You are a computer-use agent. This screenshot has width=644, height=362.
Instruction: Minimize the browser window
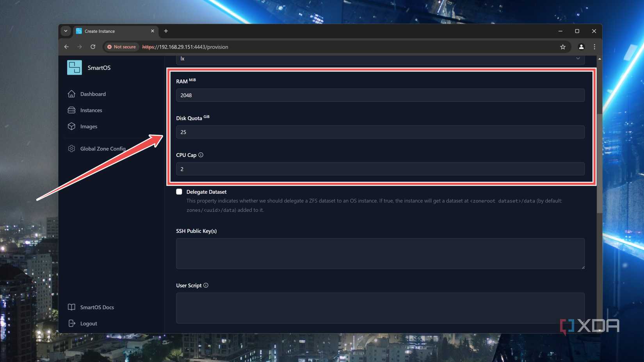(560, 31)
